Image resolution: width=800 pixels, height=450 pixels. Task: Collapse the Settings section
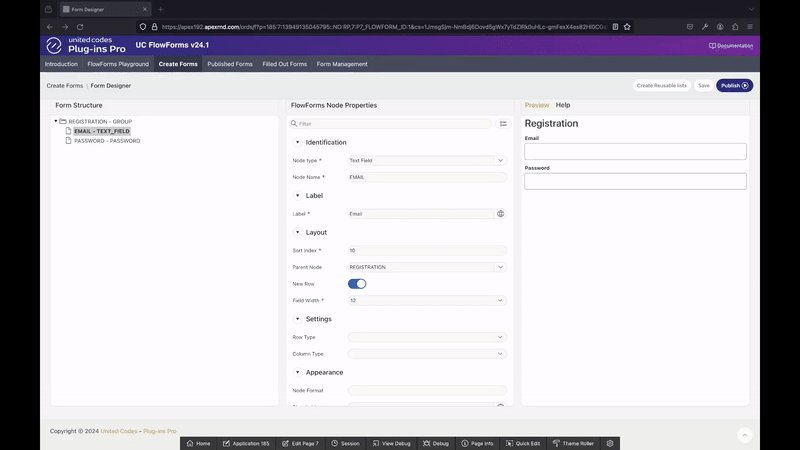[297, 319]
